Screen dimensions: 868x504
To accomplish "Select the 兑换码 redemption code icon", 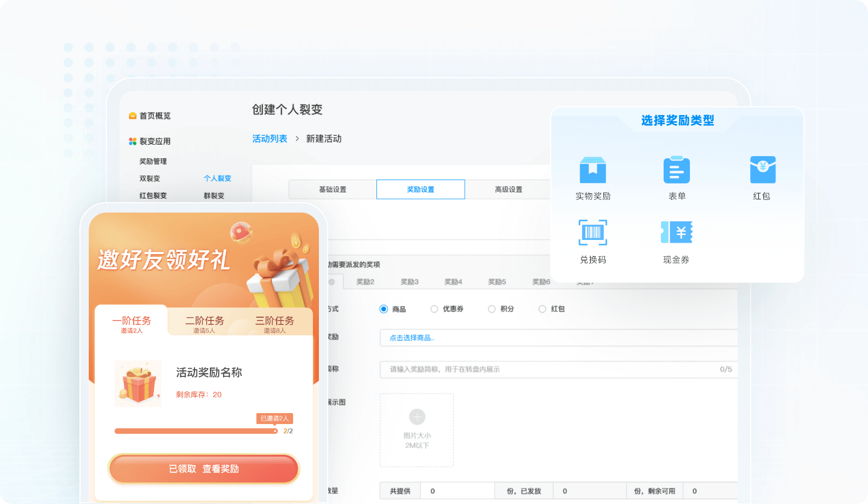I will click(x=592, y=233).
